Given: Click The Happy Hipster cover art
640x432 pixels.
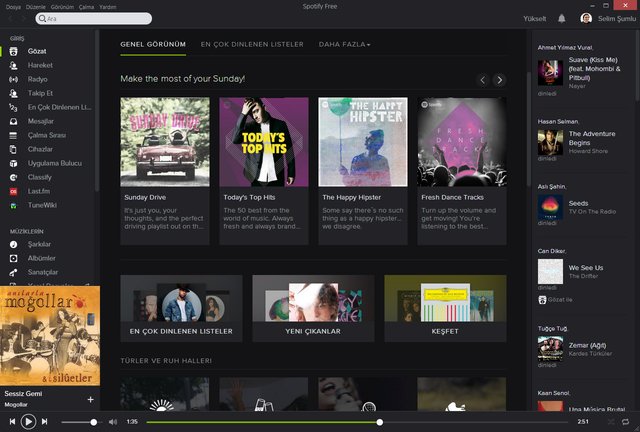Looking at the screenshot, I should (363, 142).
